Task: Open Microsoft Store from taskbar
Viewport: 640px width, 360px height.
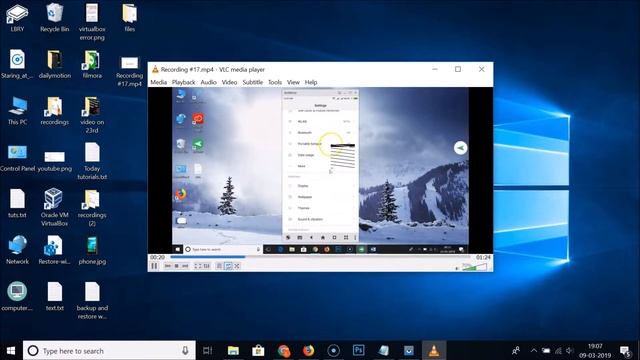Action: [x=258, y=351]
